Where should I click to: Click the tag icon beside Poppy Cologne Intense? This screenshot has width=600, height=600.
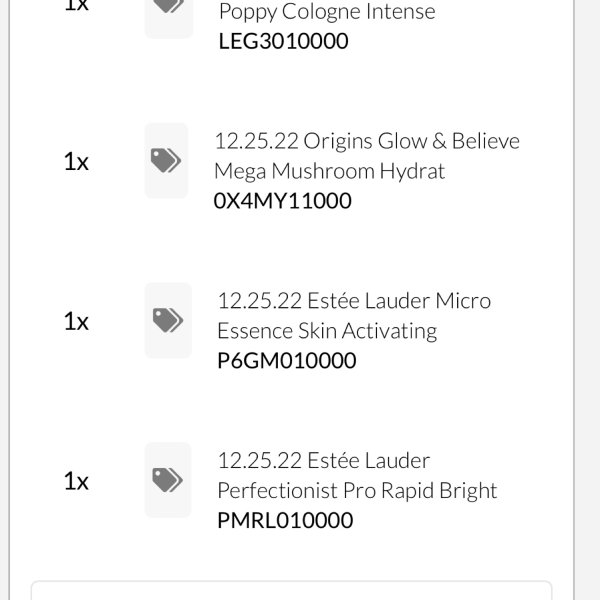[169, 15]
